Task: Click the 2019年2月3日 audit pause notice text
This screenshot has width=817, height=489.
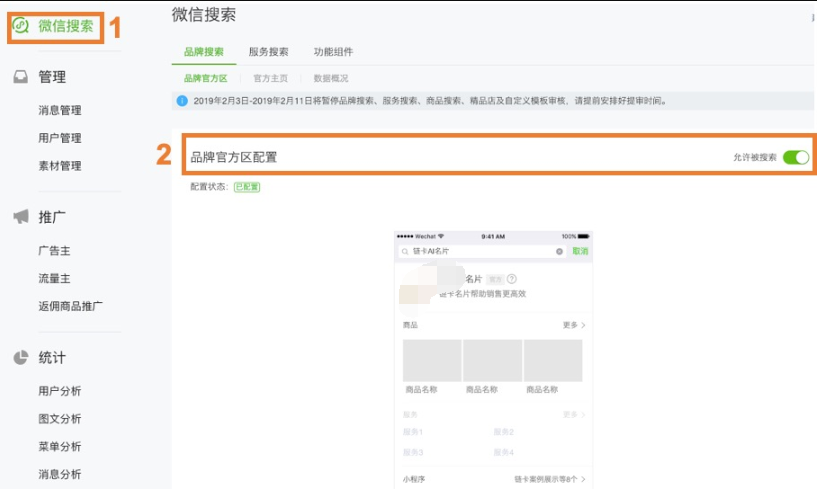Action: pos(430,101)
